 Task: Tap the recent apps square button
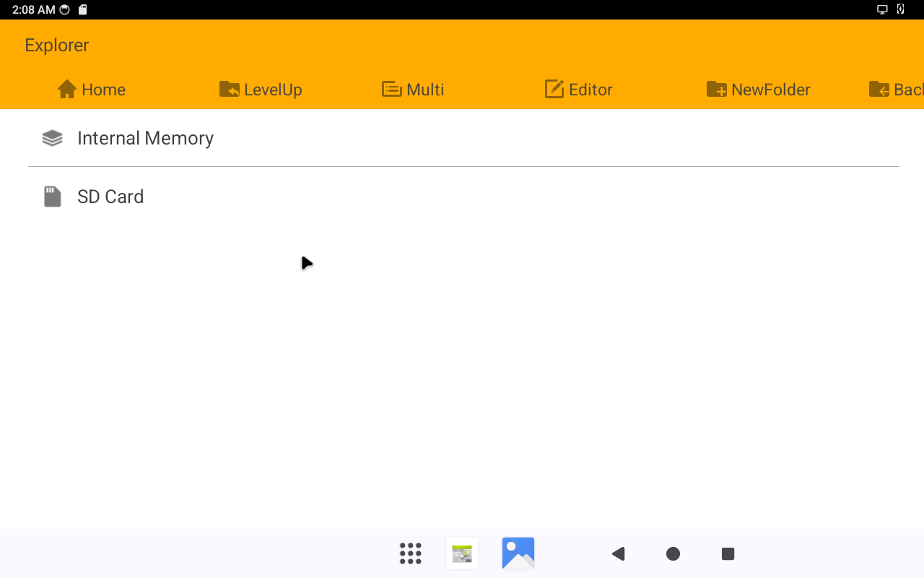728,553
